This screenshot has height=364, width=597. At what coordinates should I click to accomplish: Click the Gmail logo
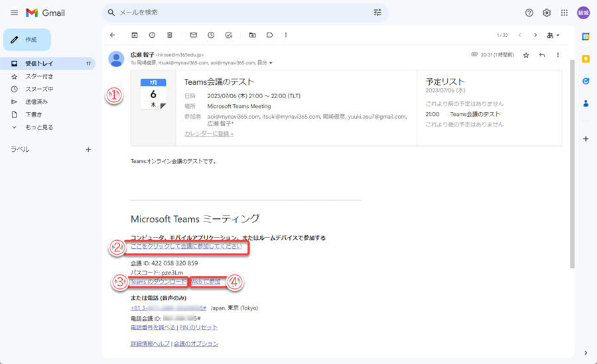45,13
